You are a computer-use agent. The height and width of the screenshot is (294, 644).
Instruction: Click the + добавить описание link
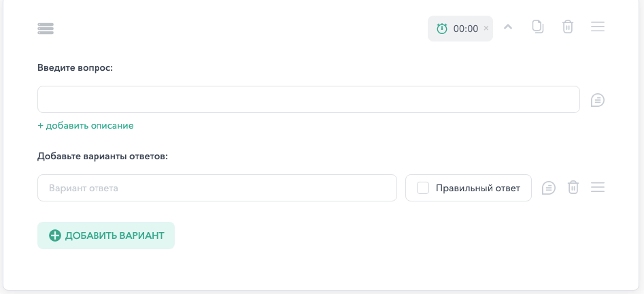tap(86, 126)
